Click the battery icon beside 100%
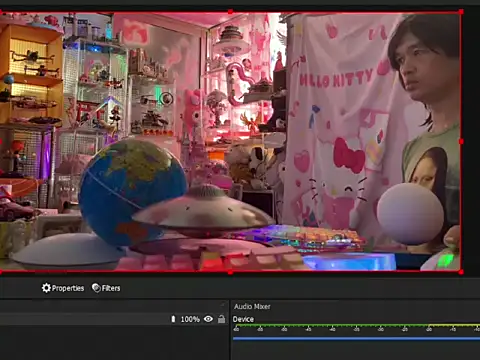The height and width of the screenshot is (360, 480). 173,319
